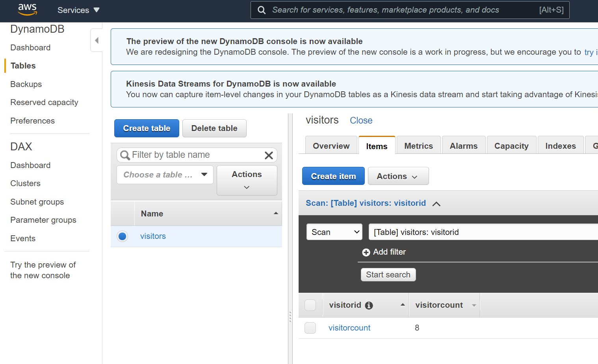598x364 pixels.
Task: Click the info icon beside visitorid column
Action: pyautogui.click(x=369, y=305)
